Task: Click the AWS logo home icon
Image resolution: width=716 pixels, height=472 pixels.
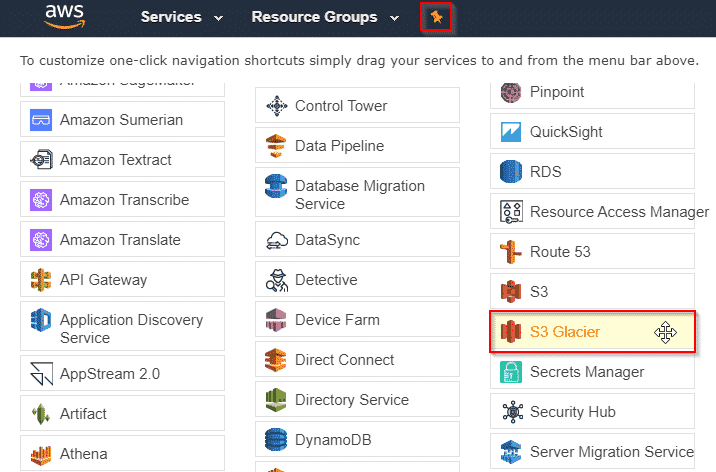Action: (x=64, y=16)
